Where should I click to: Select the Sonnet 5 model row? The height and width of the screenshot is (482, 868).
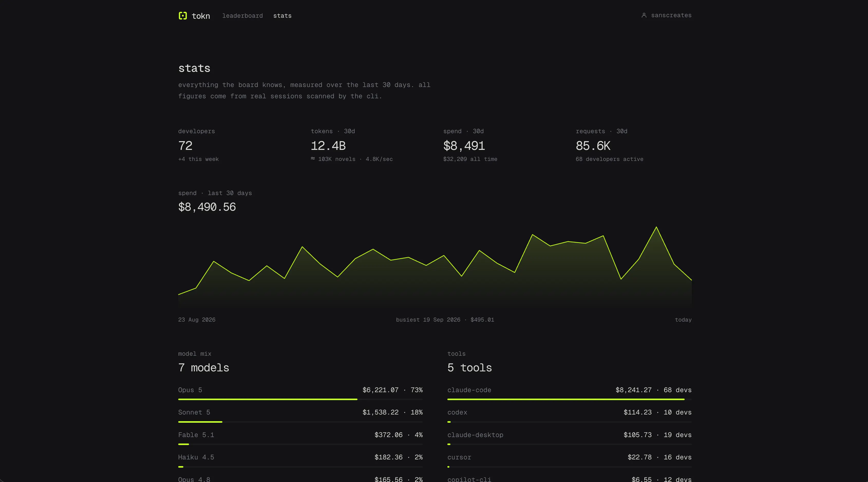(300, 416)
